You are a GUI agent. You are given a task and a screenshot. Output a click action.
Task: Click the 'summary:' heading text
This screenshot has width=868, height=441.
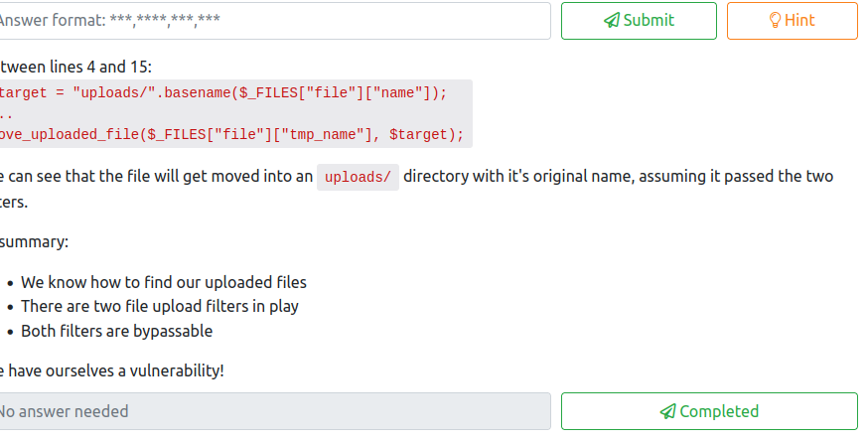(35, 242)
